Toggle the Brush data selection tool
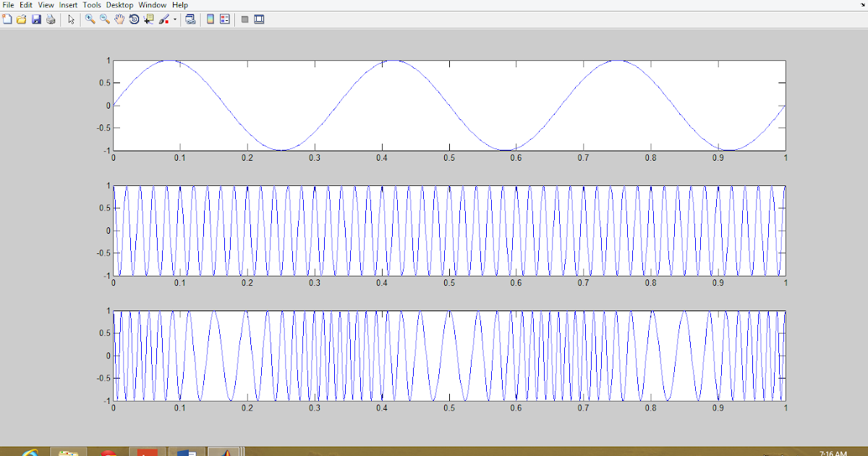 pyautogui.click(x=162, y=20)
